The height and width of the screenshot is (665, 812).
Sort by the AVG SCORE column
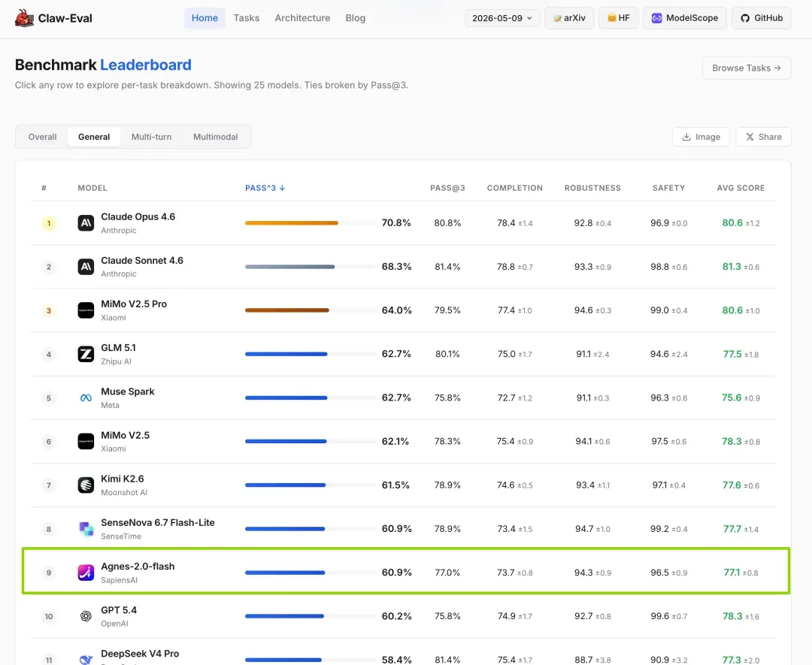click(741, 188)
